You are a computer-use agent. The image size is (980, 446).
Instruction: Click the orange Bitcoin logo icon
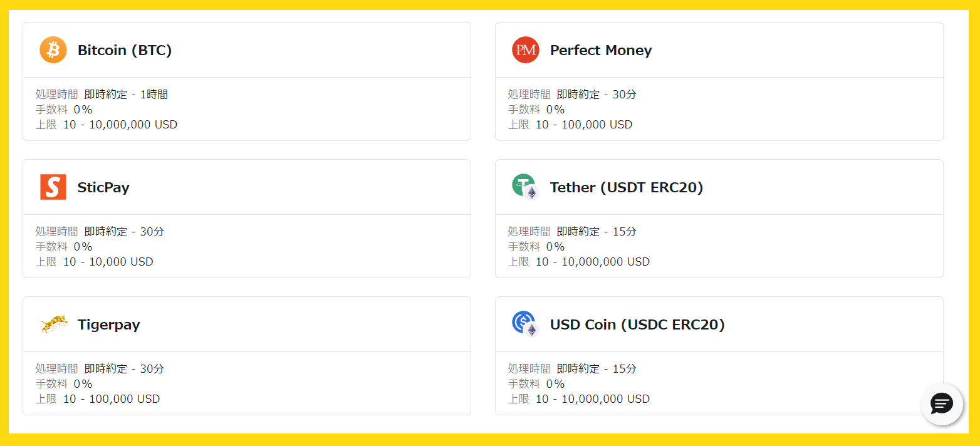pyautogui.click(x=53, y=50)
